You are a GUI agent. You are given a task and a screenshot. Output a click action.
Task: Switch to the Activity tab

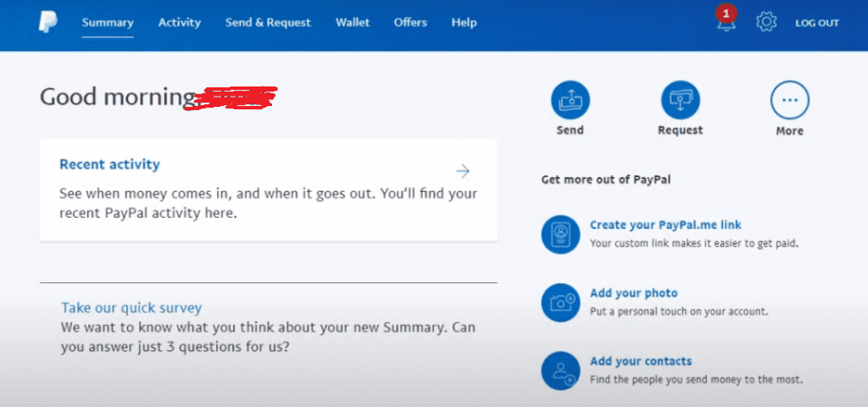pos(180,23)
